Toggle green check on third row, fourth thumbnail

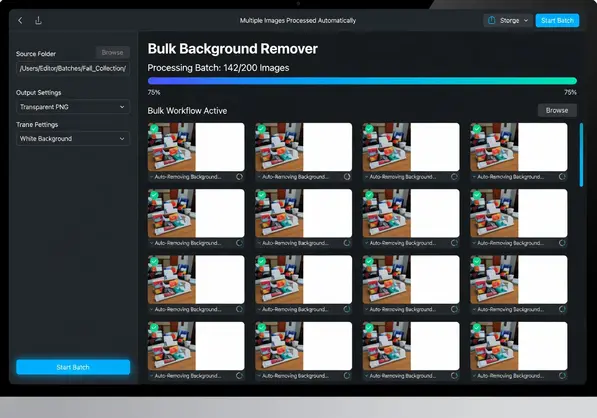(477, 261)
